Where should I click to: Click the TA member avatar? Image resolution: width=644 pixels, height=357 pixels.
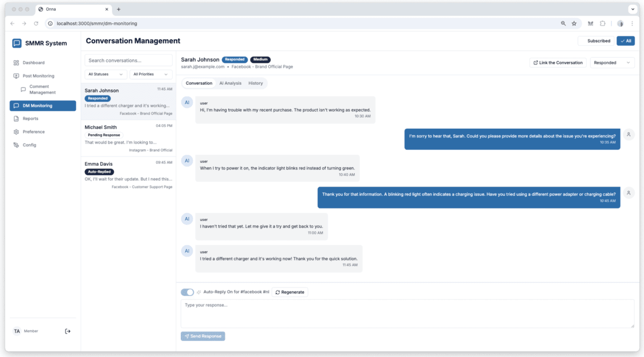[17, 331]
